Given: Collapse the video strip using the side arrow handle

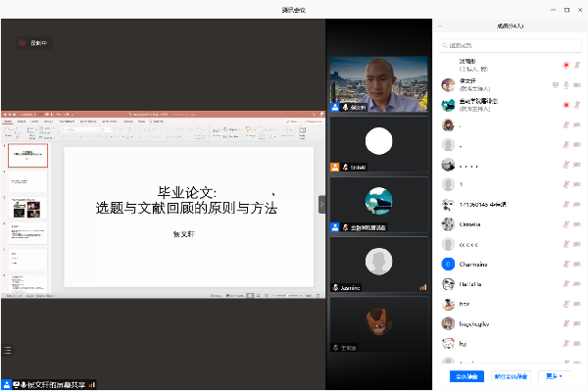Looking at the screenshot, I should (321, 205).
